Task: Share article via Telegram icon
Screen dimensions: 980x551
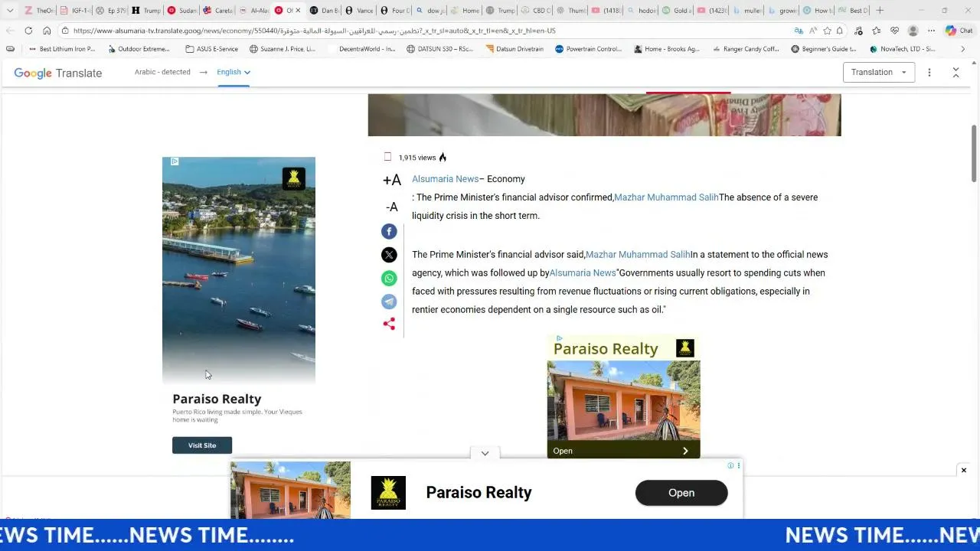Action: [389, 302]
